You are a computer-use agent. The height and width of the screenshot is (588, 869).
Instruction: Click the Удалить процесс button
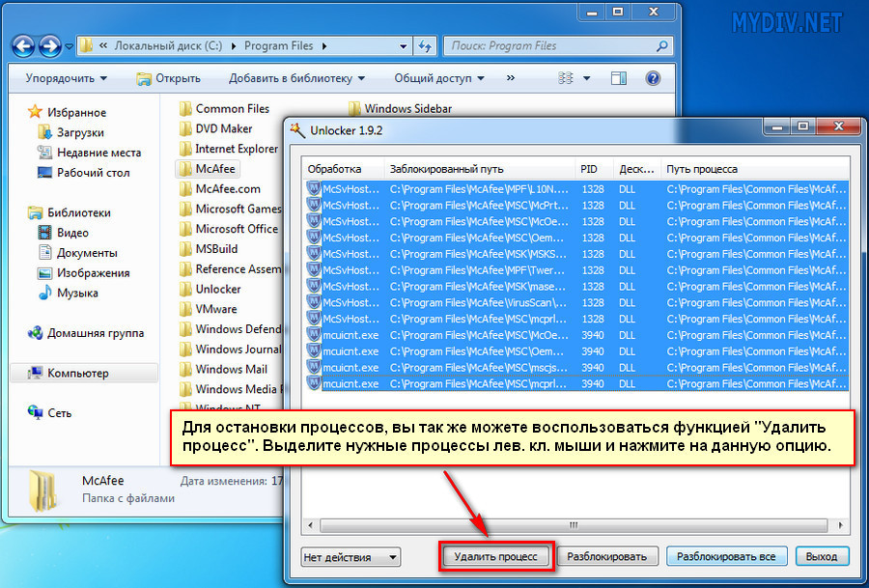(x=496, y=556)
